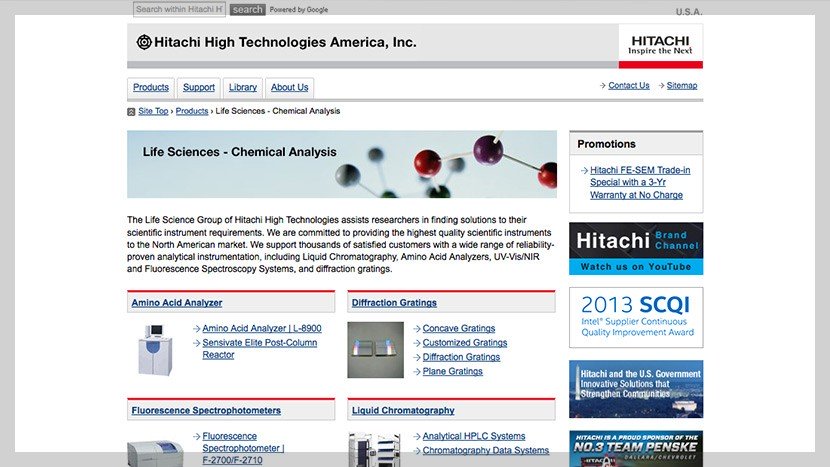Open Hitachi FE-SEM Trade-in promotion link
This screenshot has width=830, height=467.
click(x=640, y=183)
